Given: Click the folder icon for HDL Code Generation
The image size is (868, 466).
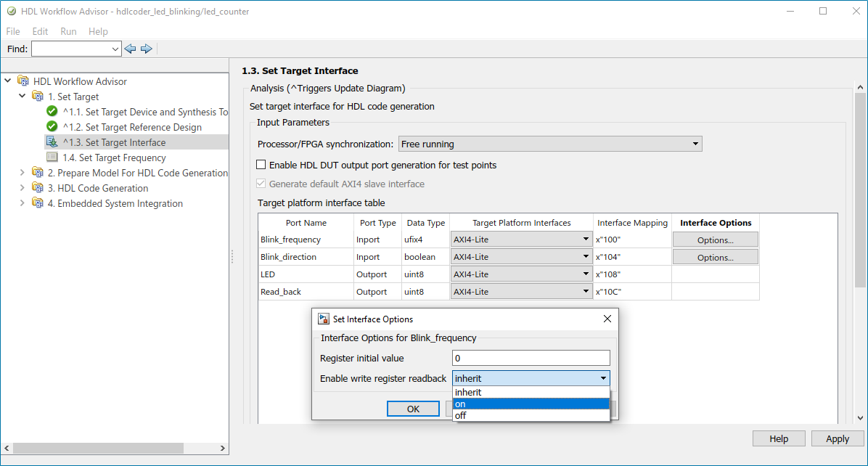Looking at the screenshot, I should coord(38,188).
